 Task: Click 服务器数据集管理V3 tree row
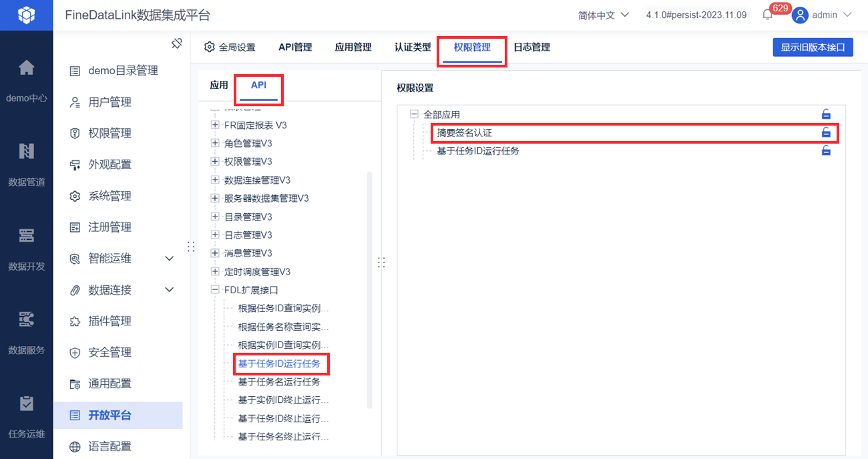(266, 198)
